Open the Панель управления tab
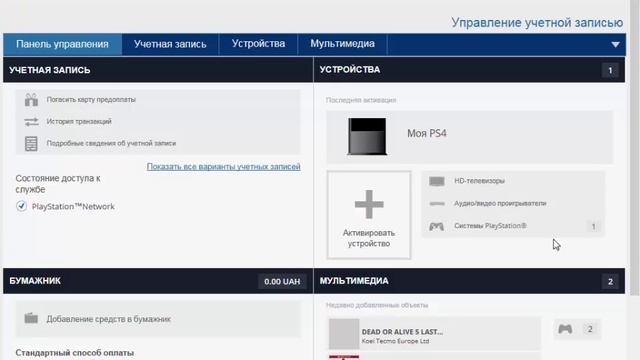Image resolution: width=640 pixels, height=360 pixels. [62, 44]
